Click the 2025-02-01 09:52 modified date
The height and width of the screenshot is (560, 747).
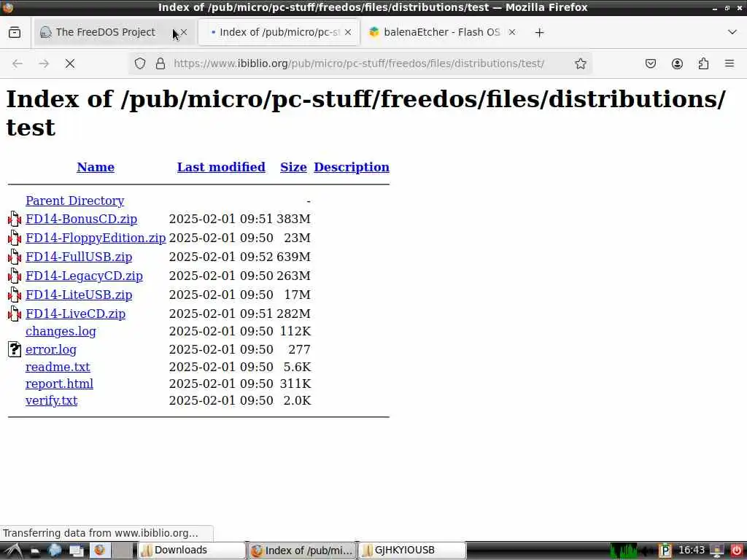[x=221, y=257]
